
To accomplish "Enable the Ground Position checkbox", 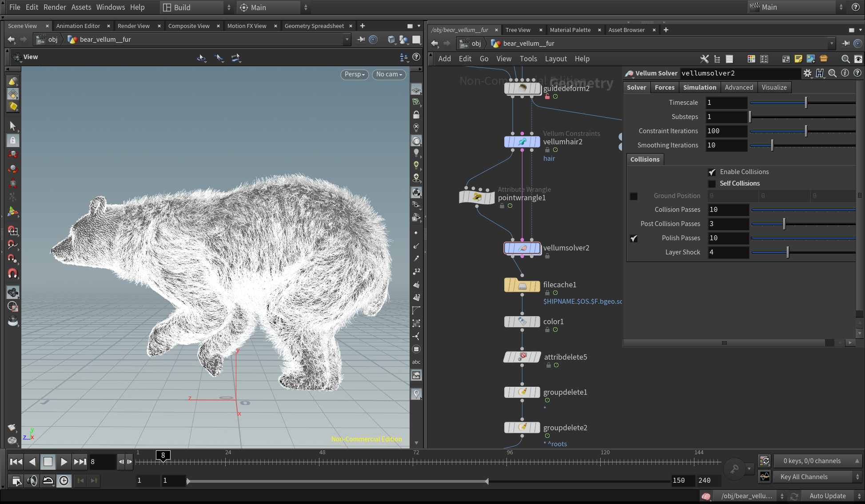I will [x=634, y=196].
